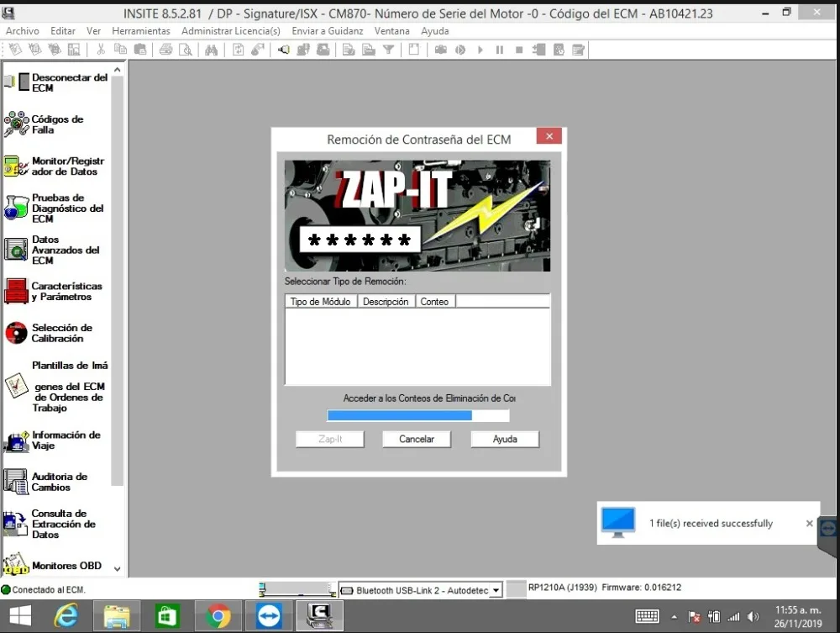
Task: Click the Zap-It button
Action: pyautogui.click(x=330, y=439)
